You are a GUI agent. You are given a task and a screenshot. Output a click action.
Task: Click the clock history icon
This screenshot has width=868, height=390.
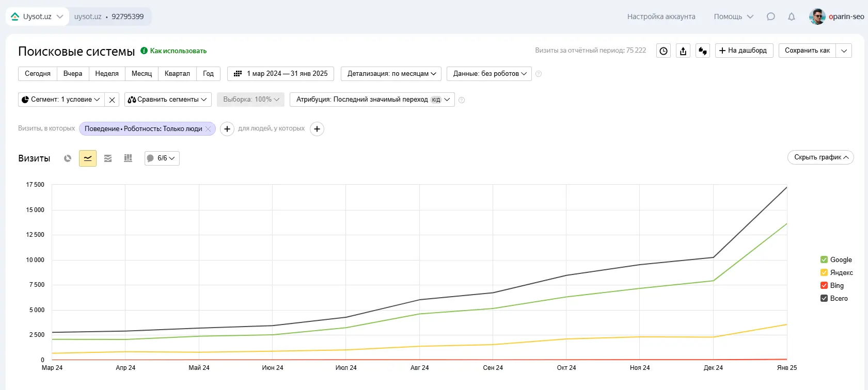(664, 51)
